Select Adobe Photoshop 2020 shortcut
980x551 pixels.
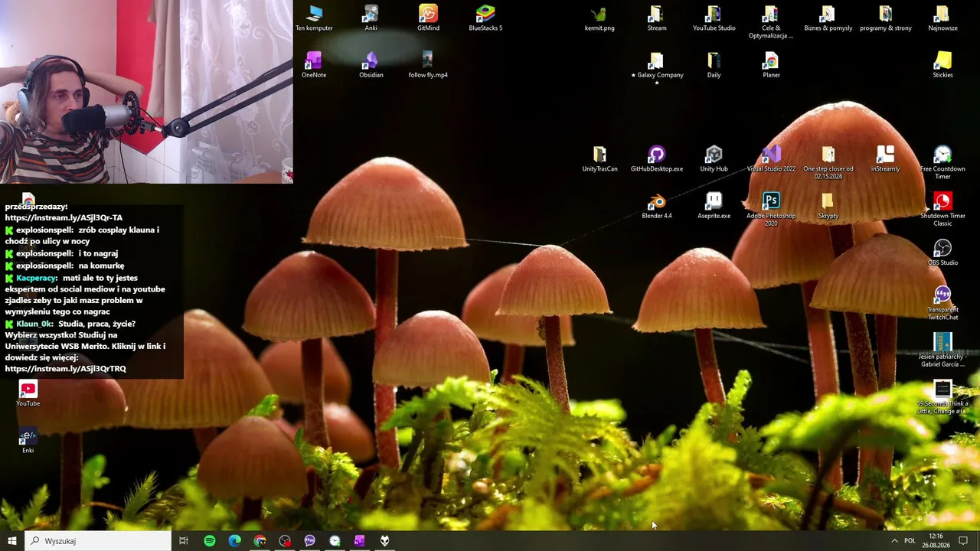click(x=771, y=210)
